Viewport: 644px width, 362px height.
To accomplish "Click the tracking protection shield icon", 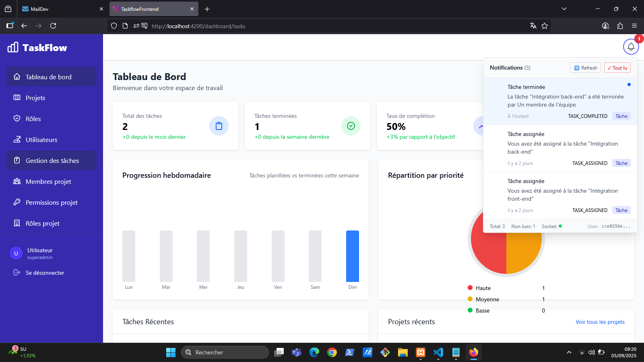I will coord(114,26).
